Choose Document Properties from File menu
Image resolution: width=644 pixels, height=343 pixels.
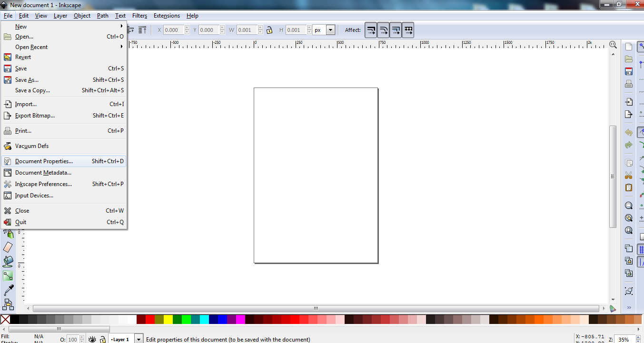[64, 161]
